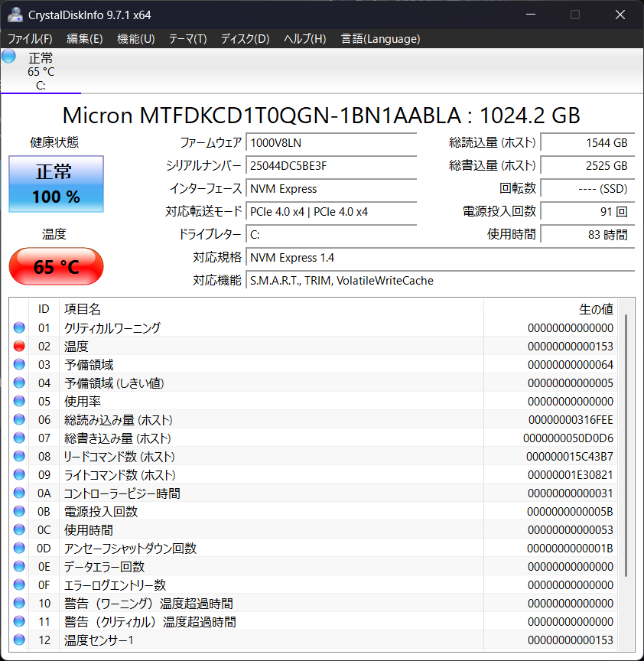Open the テーマ(T) menu

coord(187,39)
